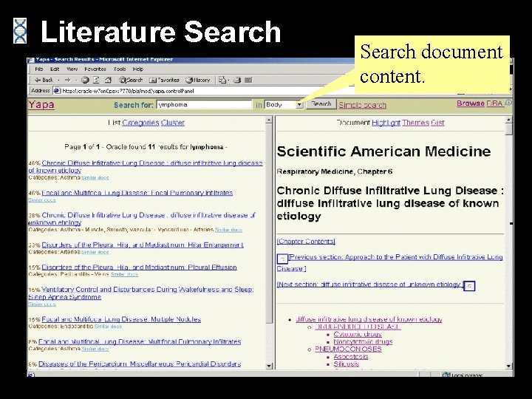Click Similar docs beside Pericarditis - Veins
Image resolution: width=532 pixels, height=399 pixels.
(x=125, y=274)
